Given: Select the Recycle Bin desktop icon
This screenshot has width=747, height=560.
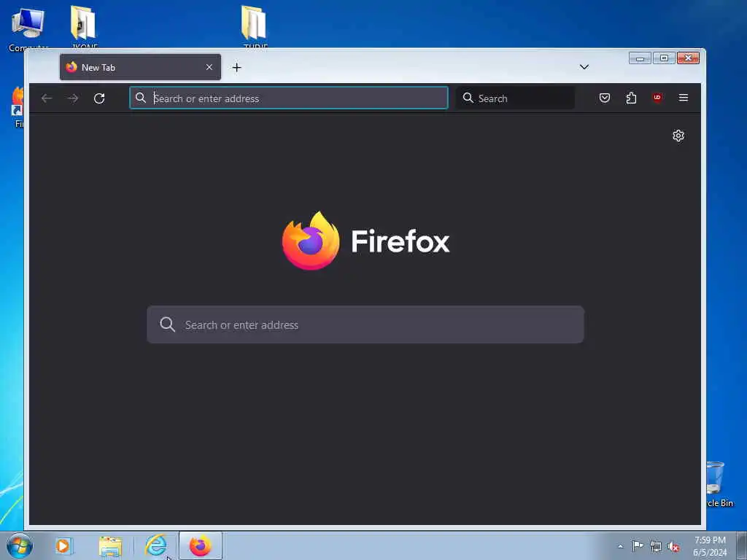Looking at the screenshot, I should pyautogui.click(x=717, y=484).
